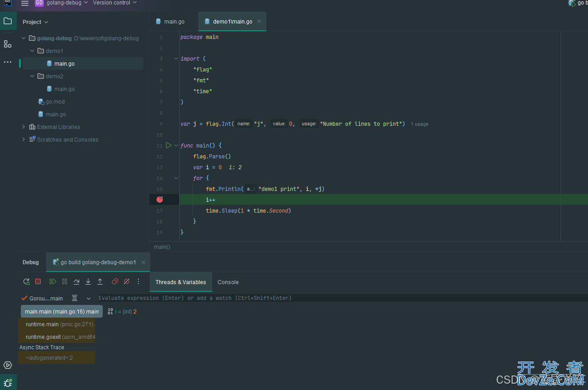The width and height of the screenshot is (588, 390).
Task: Click the 1 usage inlay hint
Action: 419,124
